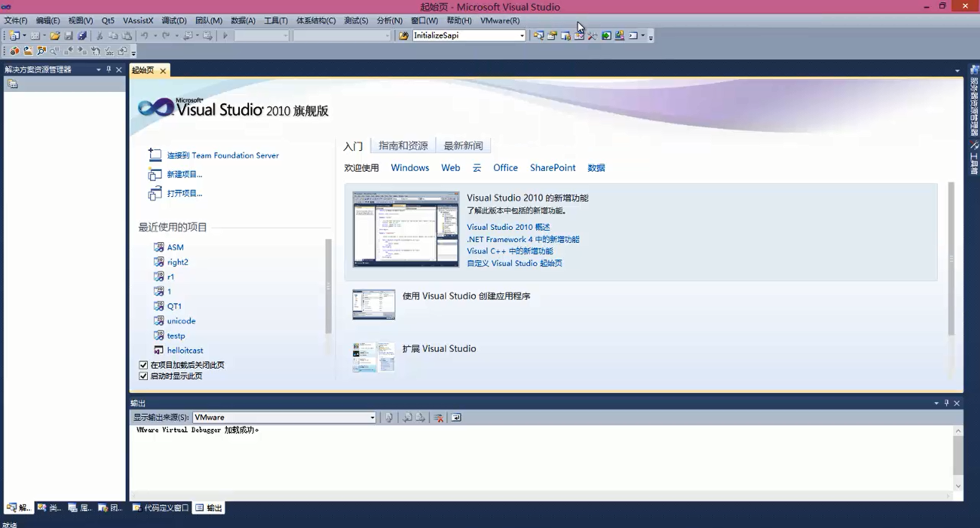Click the Visual Studio 2010 features thumbnail
The image size is (980, 528).
click(406, 229)
